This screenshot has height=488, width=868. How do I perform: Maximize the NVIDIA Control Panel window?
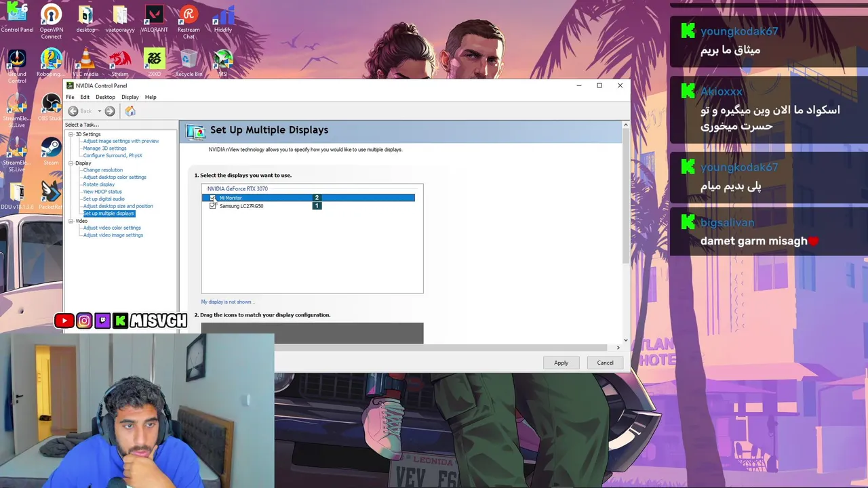pos(599,85)
